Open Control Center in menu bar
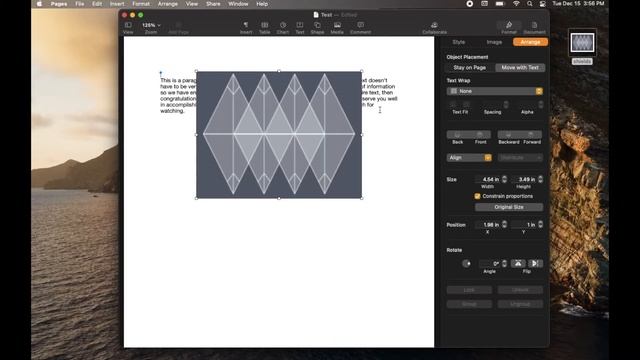The width and height of the screenshot is (640, 360). pyautogui.click(x=542, y=4)
